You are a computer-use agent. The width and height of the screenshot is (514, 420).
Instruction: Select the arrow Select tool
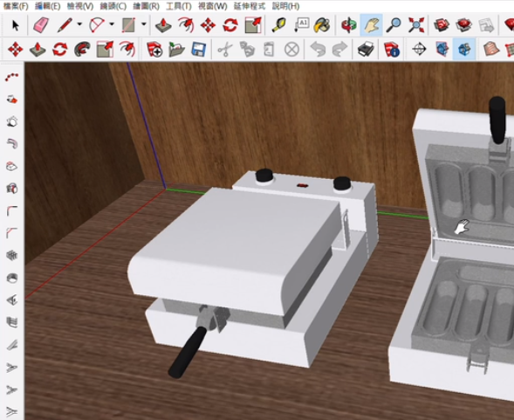tap(15, 25)
